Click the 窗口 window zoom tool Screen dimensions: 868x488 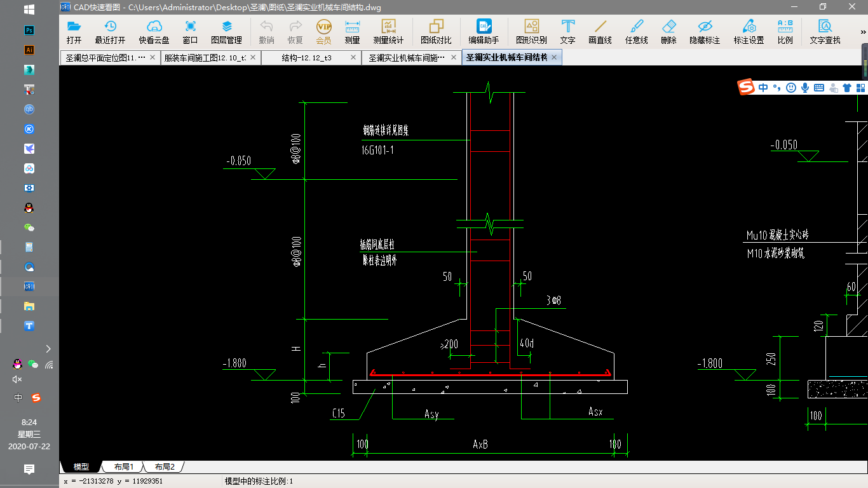pyautogui.click(x=190, y=32)
